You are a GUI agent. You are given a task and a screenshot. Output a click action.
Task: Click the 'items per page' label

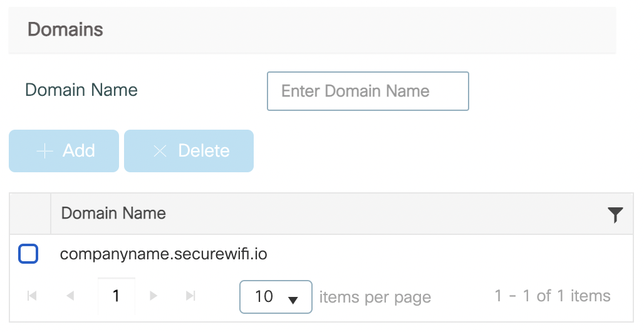(375, 297)
